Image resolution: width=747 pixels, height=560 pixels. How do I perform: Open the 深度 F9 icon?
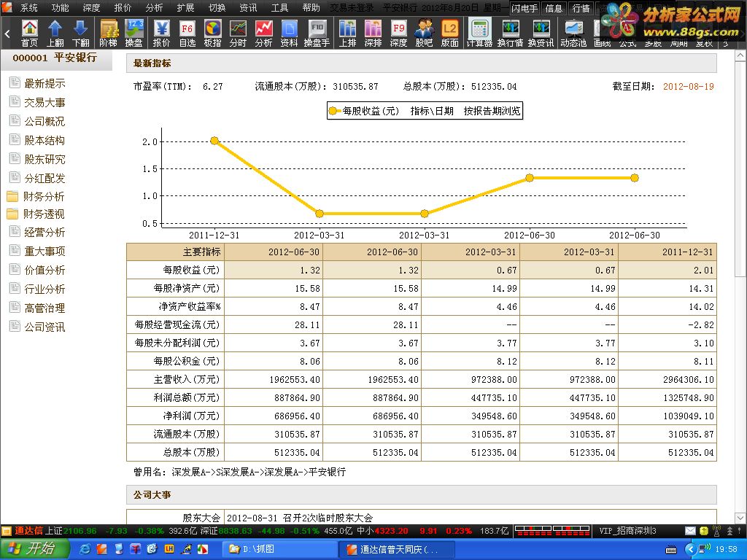click(399, 33)
